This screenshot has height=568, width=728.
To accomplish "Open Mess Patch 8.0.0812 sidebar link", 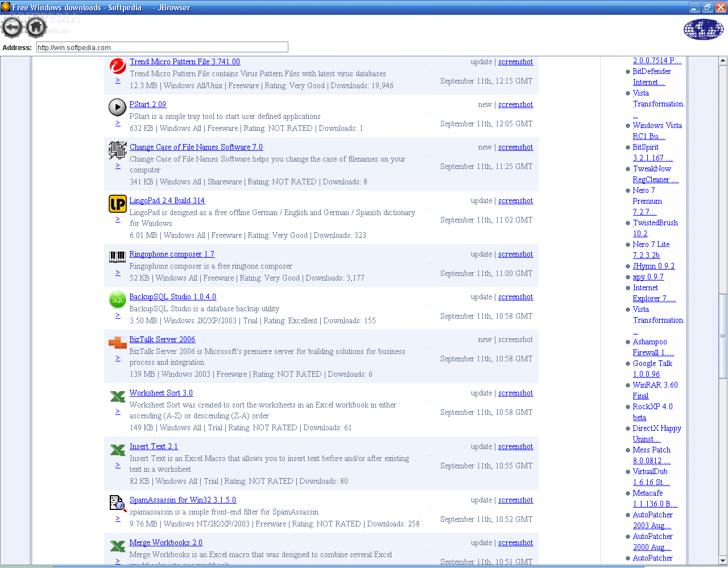I will point(652,455).
